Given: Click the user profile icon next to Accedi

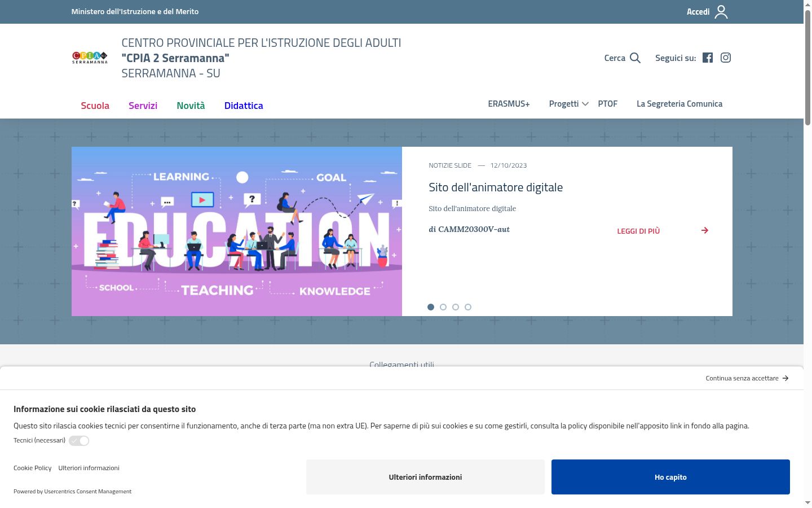Looking at the screenshot, I should pos(721,12).
